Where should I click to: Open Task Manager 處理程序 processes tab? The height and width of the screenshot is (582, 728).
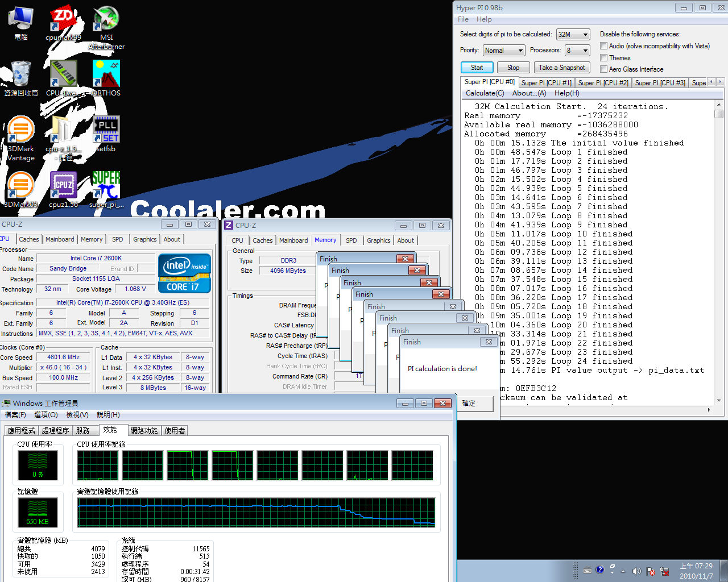(x=56, y=431)
